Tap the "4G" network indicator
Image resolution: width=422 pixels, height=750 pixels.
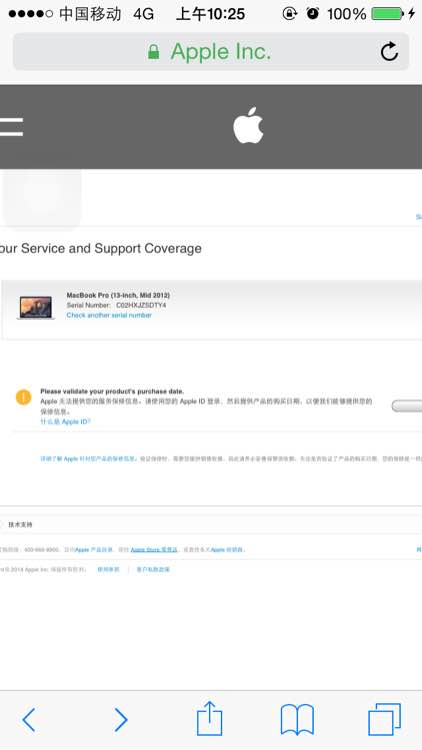(144, 14)
